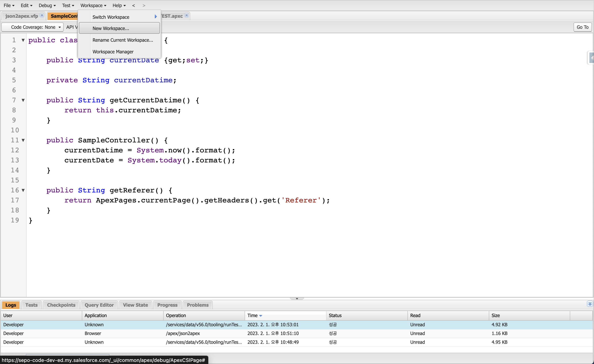Click the panel splitter collapse handle
The height and width of the screenshot is (364, 594).
click(297, 299)
